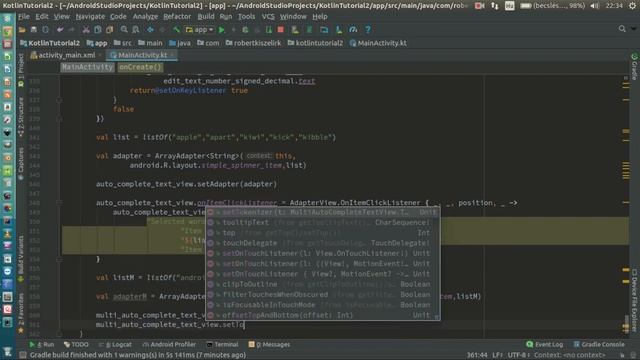
Task: Click the Help question mark icon
Action: point(368,30)
